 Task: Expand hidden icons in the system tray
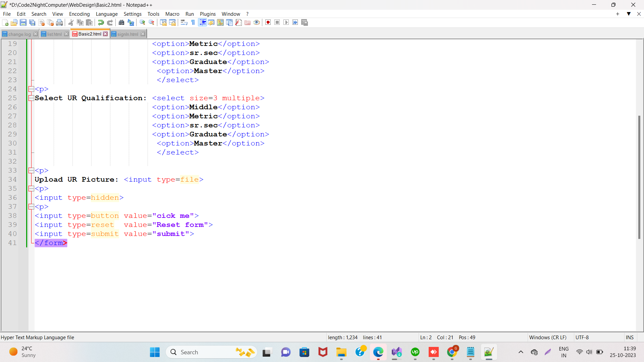coord(521,352)
